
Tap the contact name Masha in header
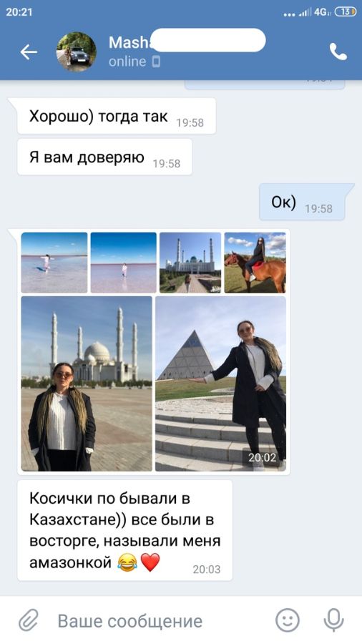tap(129, 42)
